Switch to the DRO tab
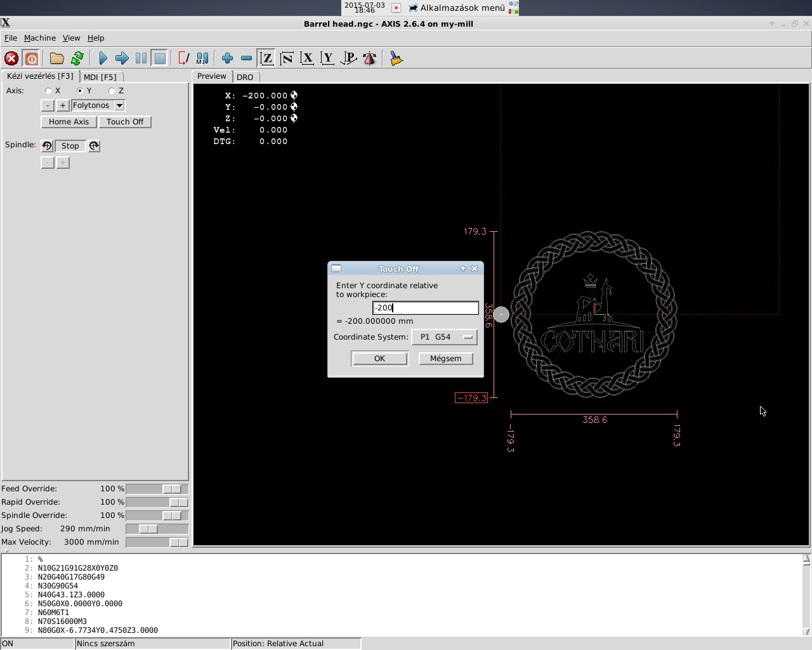812x650 pixels. point(245,77)
